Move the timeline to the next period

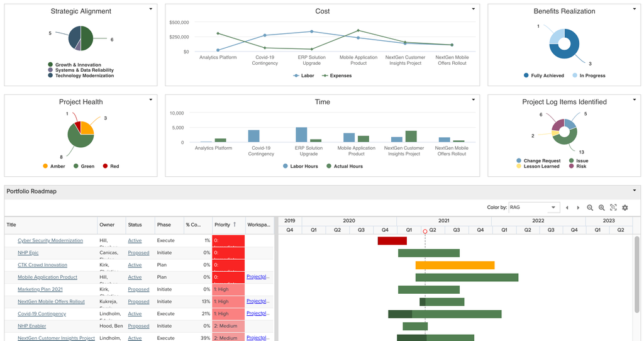[579, 208]
